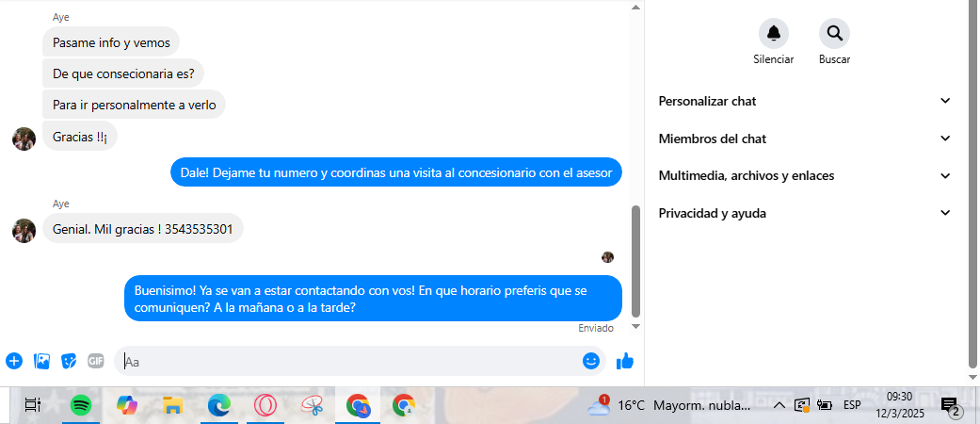Screen dimensions: 980x424
Task: Expand Privacidad y ayuda section
Action: [x=805, y=213]
